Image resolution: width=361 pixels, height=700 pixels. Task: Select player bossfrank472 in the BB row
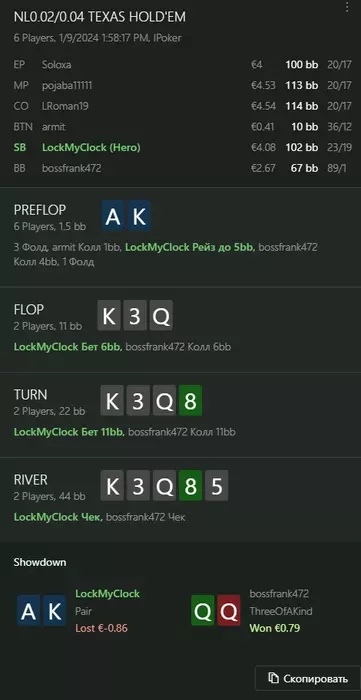(71, 168)
